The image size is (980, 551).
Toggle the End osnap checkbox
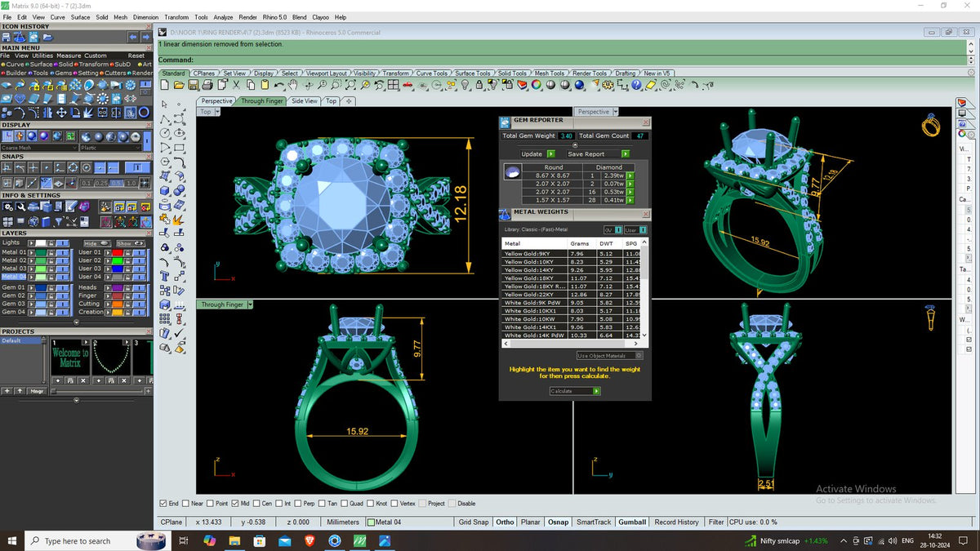point(163,504)
